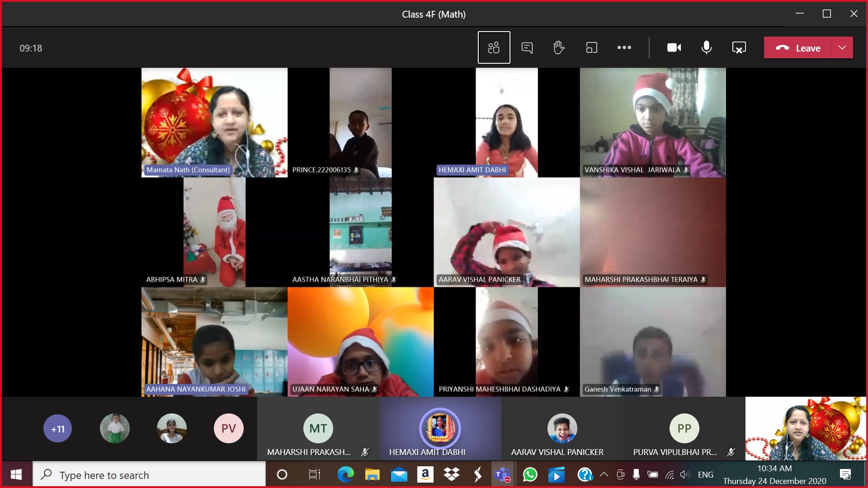The width and height of the screenshot is (868, 488).
Task: Open File Explorer from taskbar
Action: click(x=373, y=474)
